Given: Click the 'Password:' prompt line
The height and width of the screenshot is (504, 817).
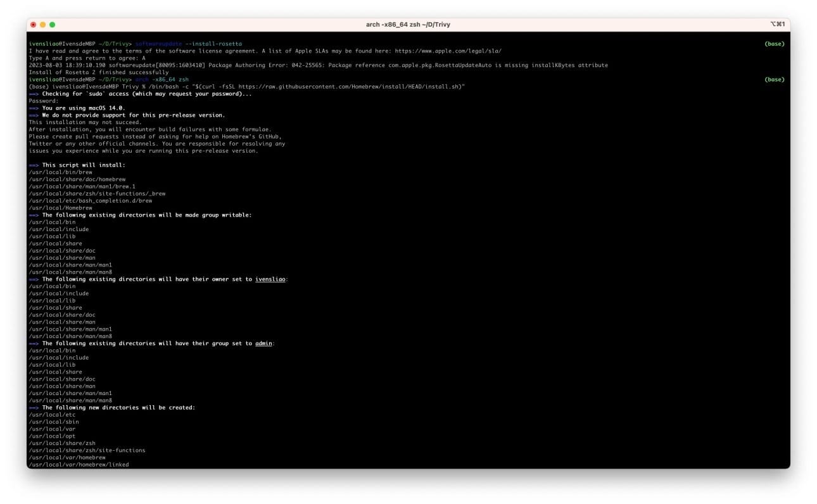Looking at the screenshot, I should pyautogui.click(x=44, y=101).
